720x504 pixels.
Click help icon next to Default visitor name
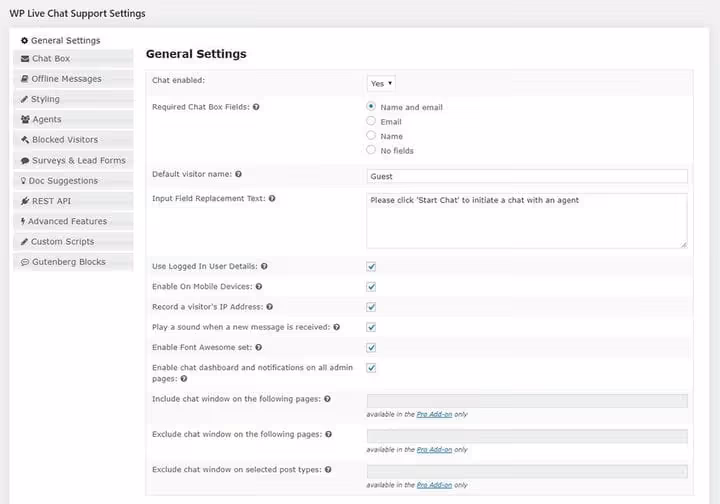point(238,174)
